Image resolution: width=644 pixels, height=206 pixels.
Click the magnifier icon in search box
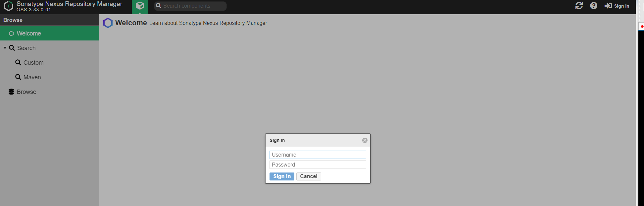pyautogui.click(x=159, y=6)
